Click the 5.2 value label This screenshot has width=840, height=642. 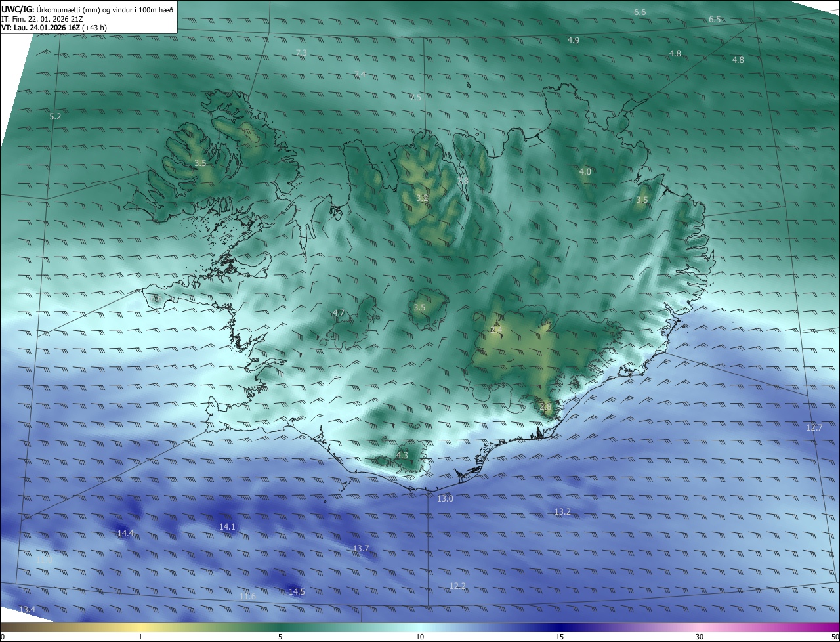click(x=55, y=117)
